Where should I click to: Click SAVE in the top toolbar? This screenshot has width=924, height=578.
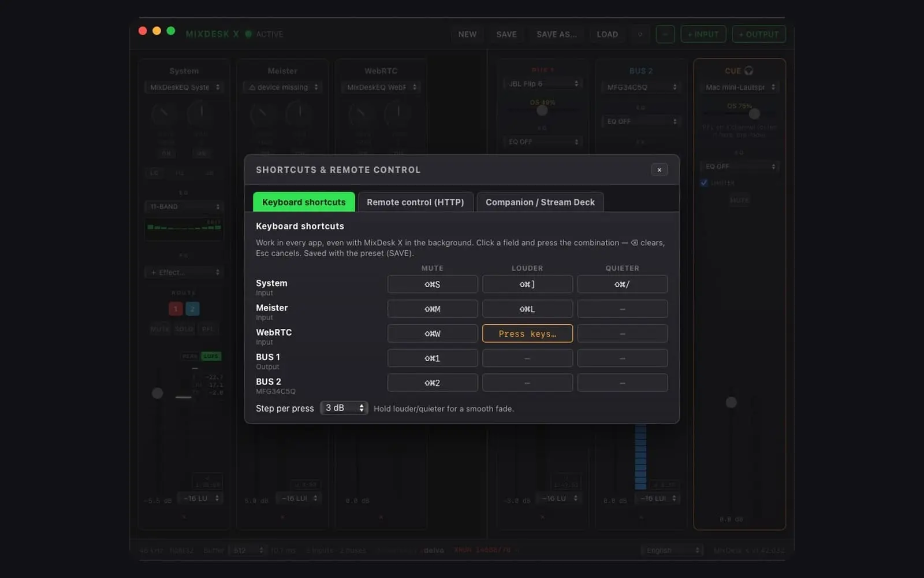[x=506, y=34]
